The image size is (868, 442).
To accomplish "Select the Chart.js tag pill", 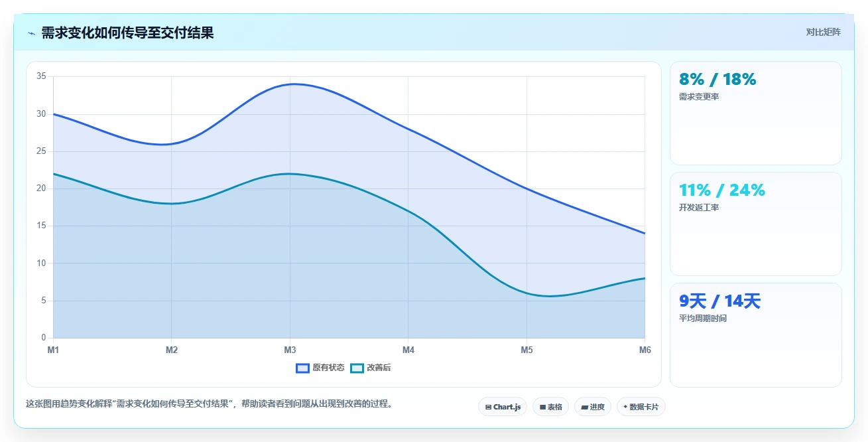I will tap(503, 407).
